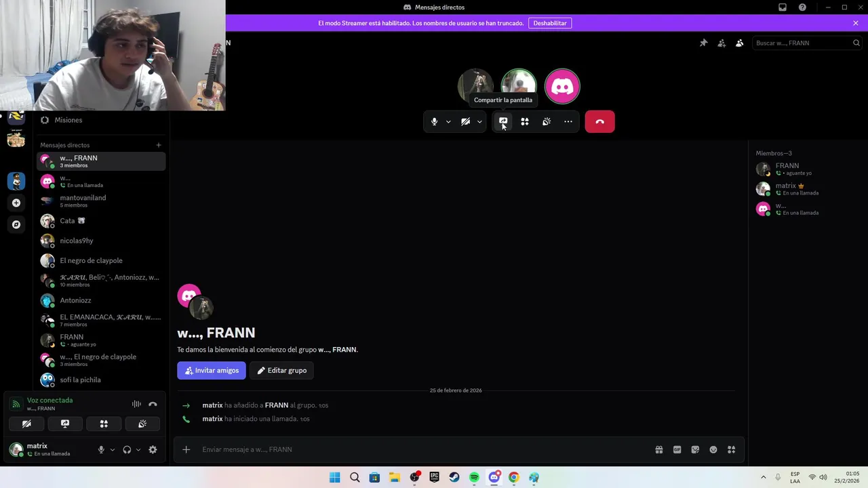Open 'El negro de claypole' conversation

point(101,260)
